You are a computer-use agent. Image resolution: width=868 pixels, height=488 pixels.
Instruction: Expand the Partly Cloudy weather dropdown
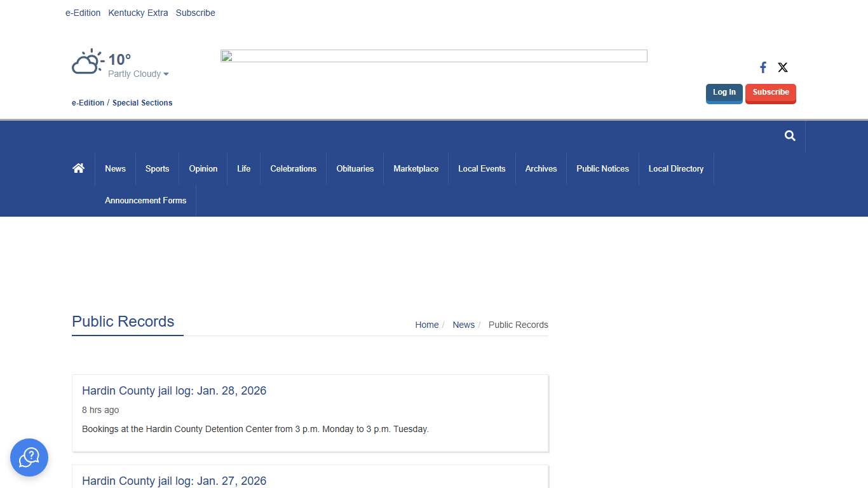pos(139,74)
